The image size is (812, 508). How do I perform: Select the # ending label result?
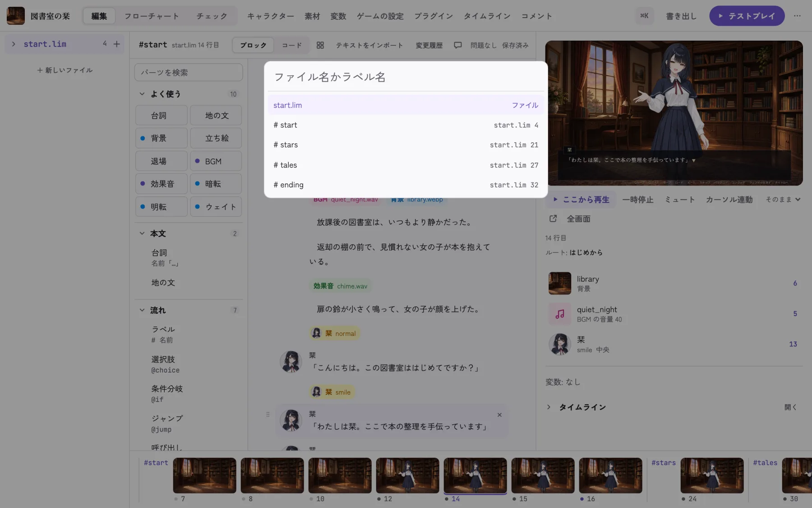click(406, 185)
